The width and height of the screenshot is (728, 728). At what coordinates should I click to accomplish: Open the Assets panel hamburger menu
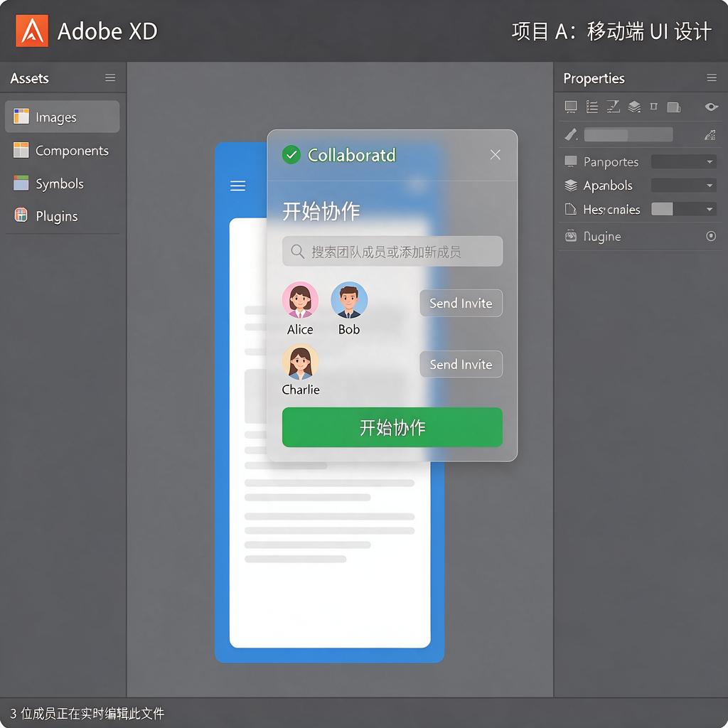pos(110,77)
